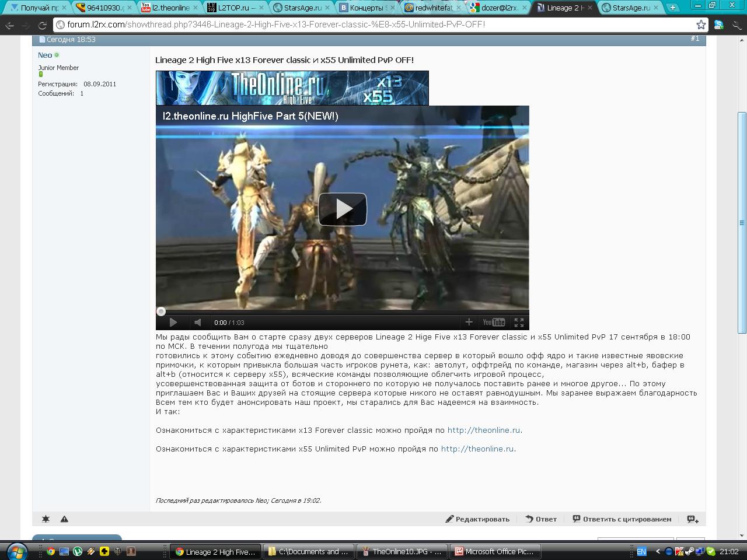The height and width of the screenshot is (560, 747).
Task: Click the page vertical scrollbar thumb
Action: (742, 223)
